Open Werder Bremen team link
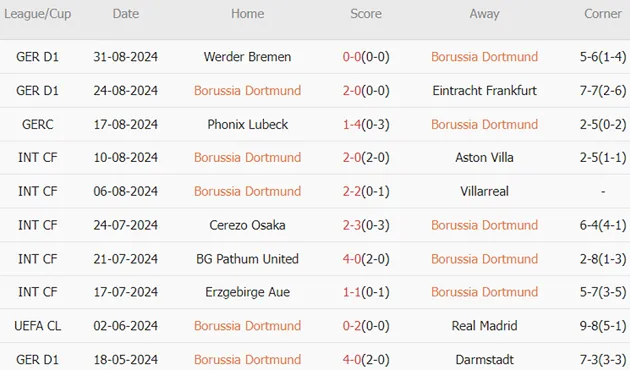The width and height of the screenshot is (630, 370). (x=247, y=57)
